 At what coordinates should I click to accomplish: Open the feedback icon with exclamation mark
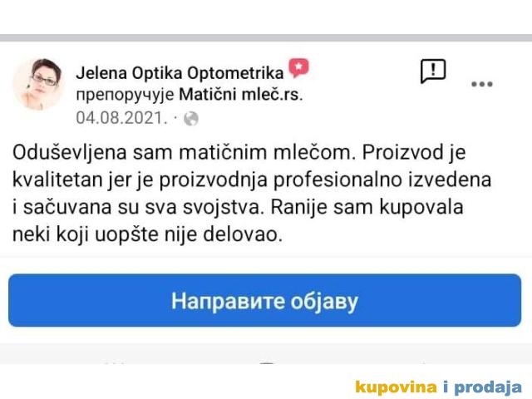tap(433, 71)
